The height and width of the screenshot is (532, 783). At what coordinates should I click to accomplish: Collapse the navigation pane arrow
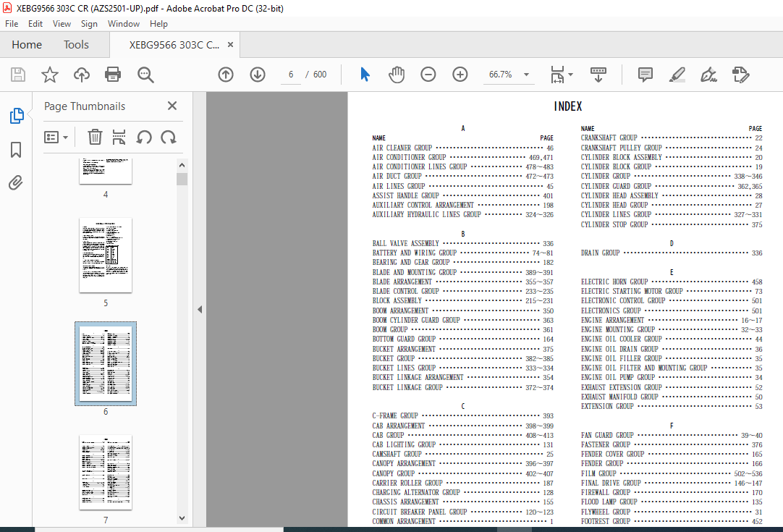tap(200, 309)
